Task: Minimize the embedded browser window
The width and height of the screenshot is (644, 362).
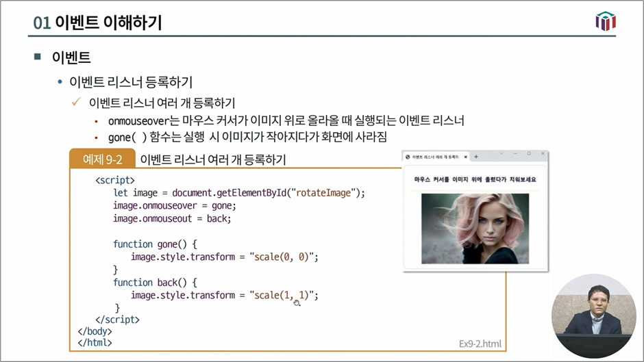Action: tap(515, 153)
